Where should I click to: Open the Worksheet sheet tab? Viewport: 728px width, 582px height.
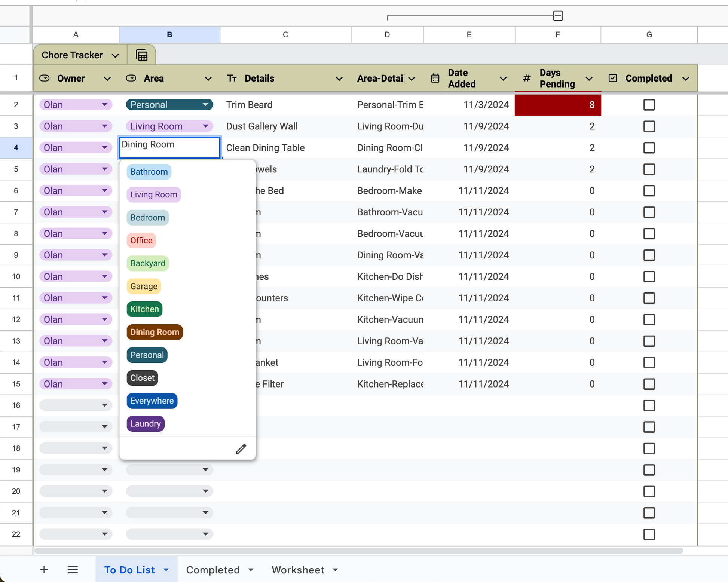click(298, 570)
